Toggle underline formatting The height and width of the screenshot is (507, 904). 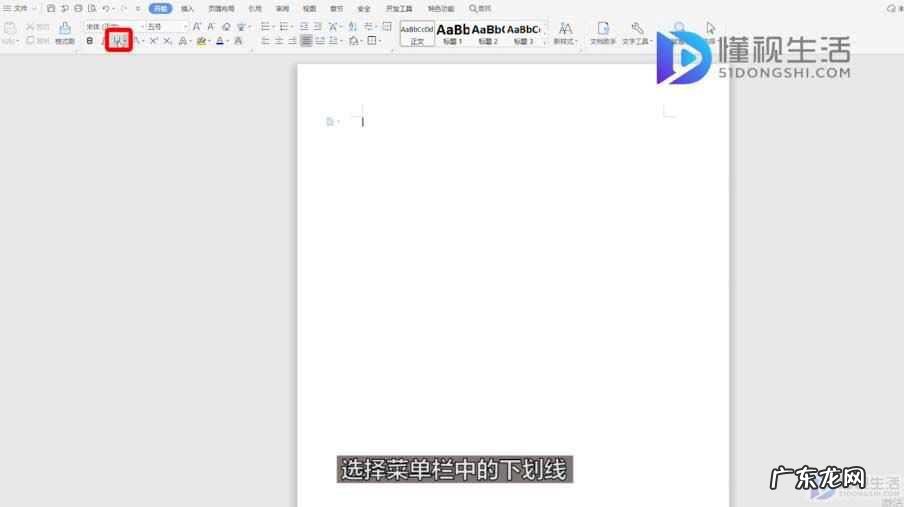pos(117,41)
